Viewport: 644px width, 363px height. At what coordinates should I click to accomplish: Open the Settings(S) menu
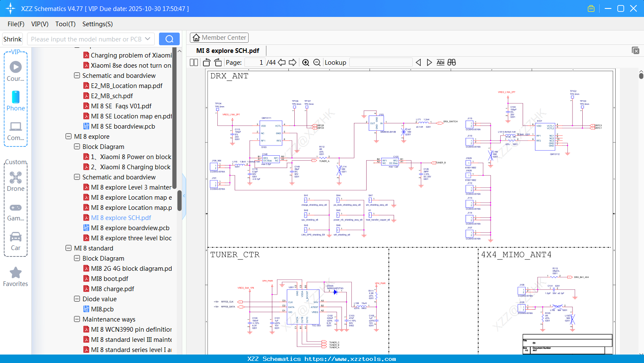[97, 24]
